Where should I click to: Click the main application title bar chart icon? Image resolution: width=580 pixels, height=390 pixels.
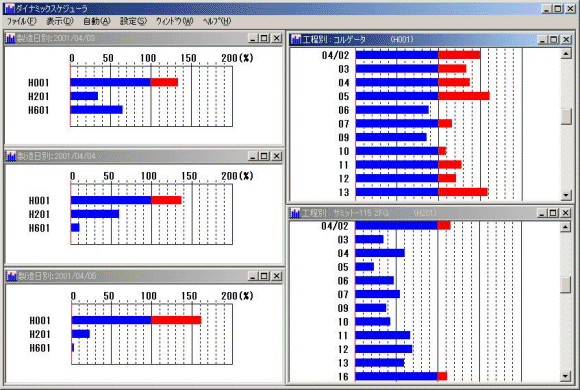10,8
